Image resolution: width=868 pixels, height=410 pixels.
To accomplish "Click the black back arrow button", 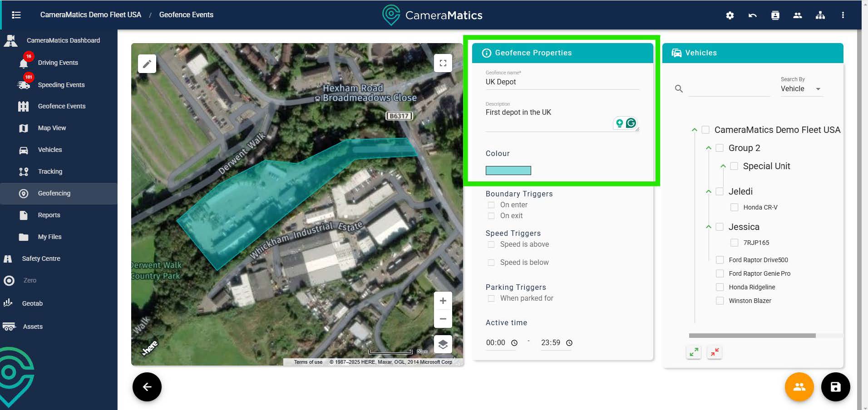I will click(147, 387).
